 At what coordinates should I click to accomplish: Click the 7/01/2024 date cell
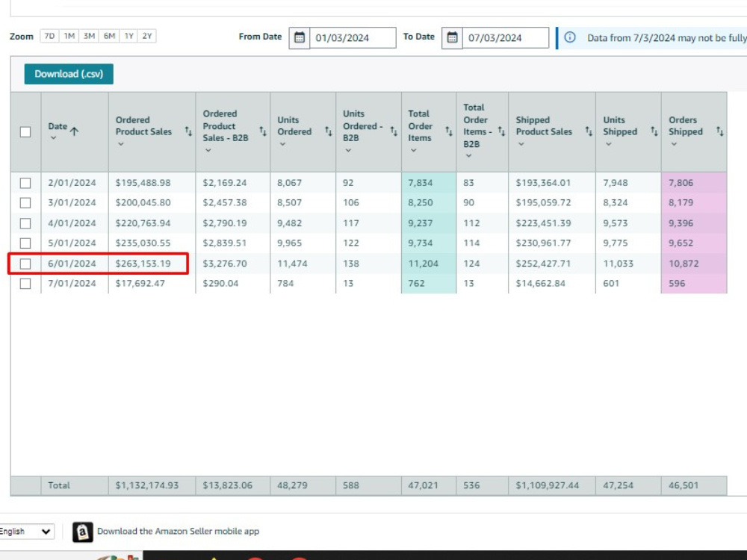click(x=72, y=284)
